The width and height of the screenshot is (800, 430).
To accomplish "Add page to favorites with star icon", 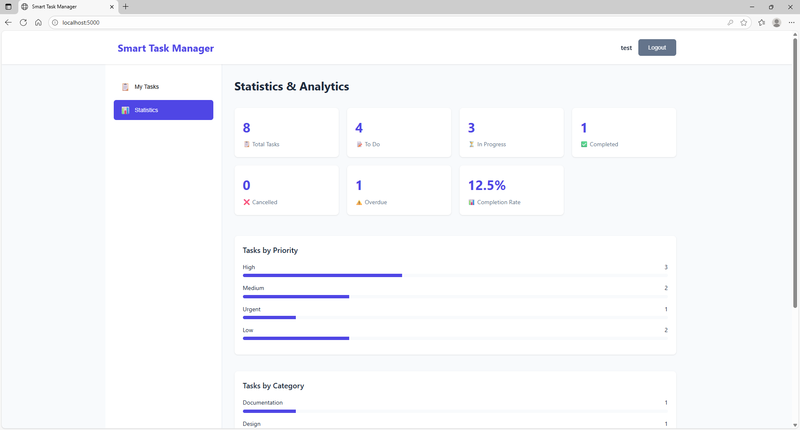I will point(744,22).
